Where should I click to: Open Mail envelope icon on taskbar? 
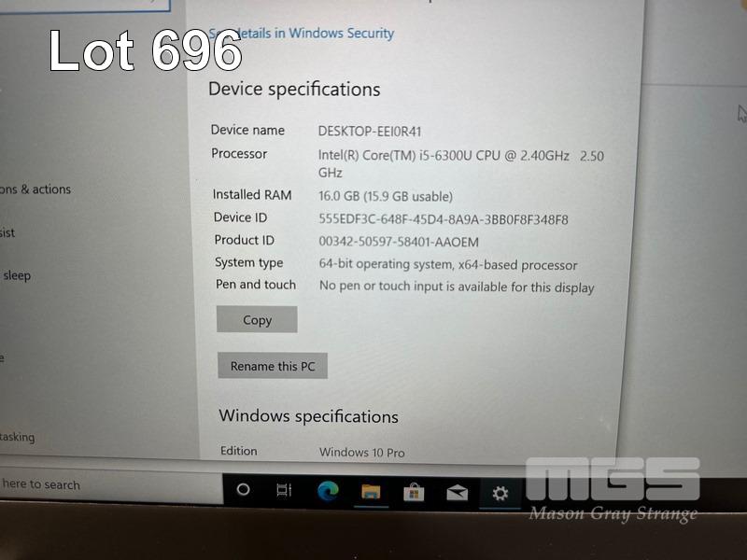457,494
